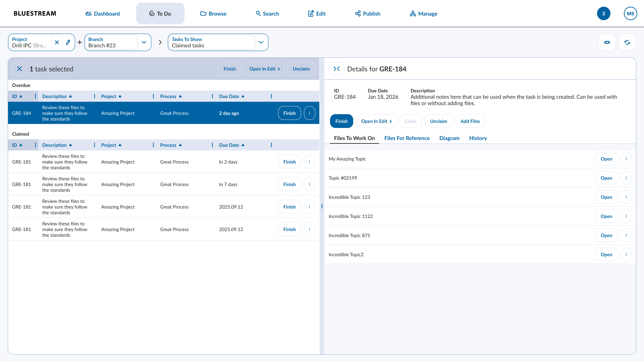The width and height of the screenshot is (644, 361).
Task: Click Open In Edit in details panel
Action: (376, 121)
